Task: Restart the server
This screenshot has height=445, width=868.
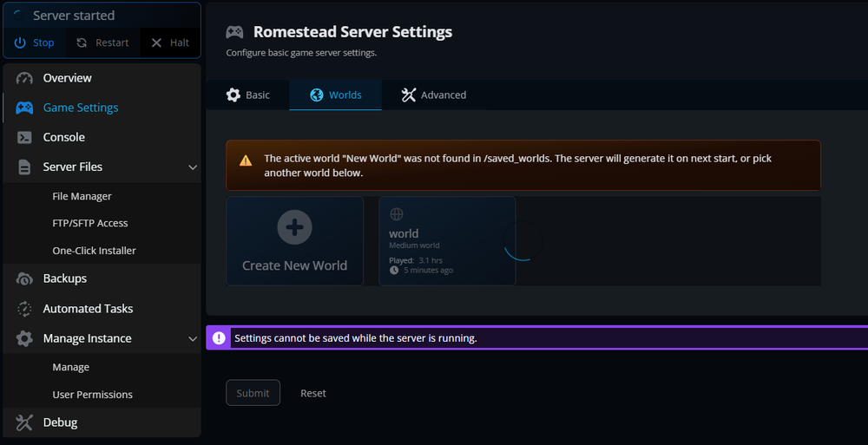Action: click(103, 43)
